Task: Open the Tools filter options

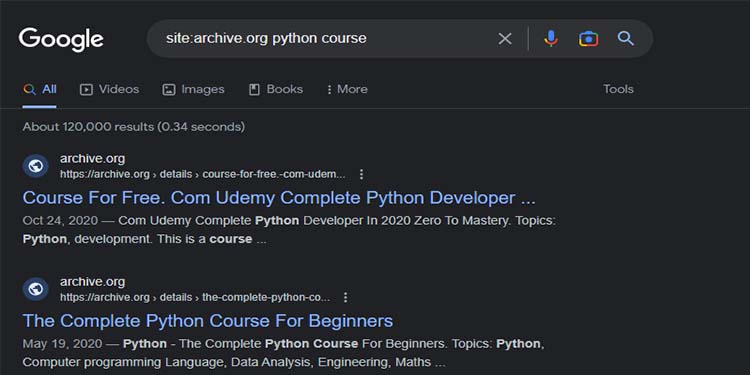Action: 618,89
